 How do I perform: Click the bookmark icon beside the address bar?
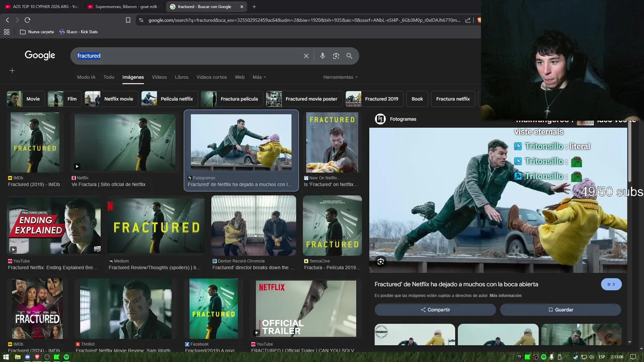[x=128, y=20]
